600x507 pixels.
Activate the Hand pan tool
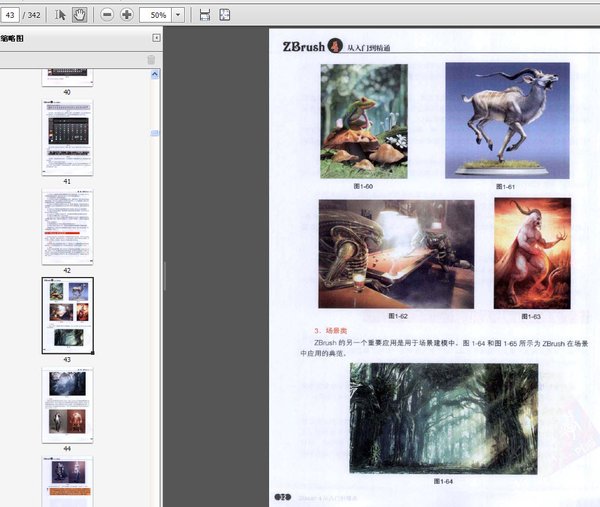[x=80, y=15]
